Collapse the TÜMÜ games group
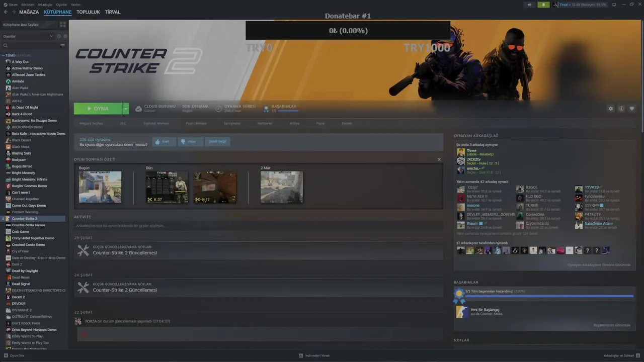 4,55
